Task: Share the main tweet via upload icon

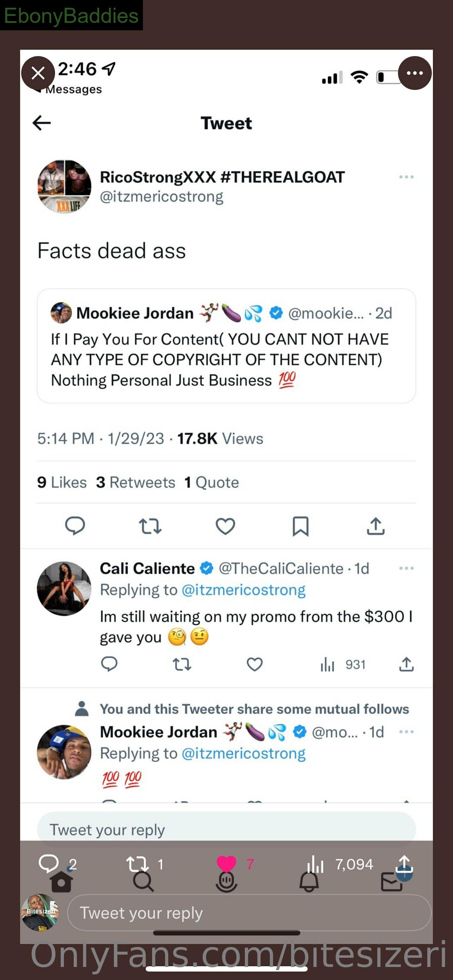Action: pyautogui.click(x=376, y=526)
